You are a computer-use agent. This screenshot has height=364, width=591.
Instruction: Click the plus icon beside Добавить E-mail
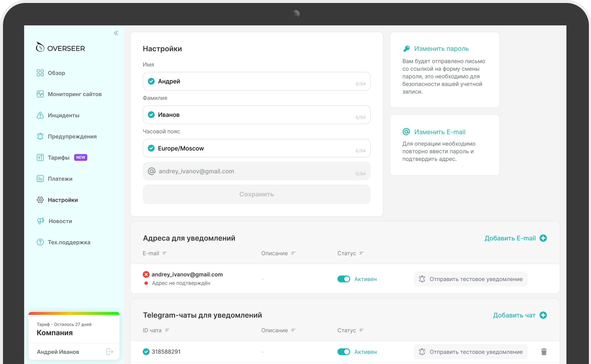(x=543, y=238)
